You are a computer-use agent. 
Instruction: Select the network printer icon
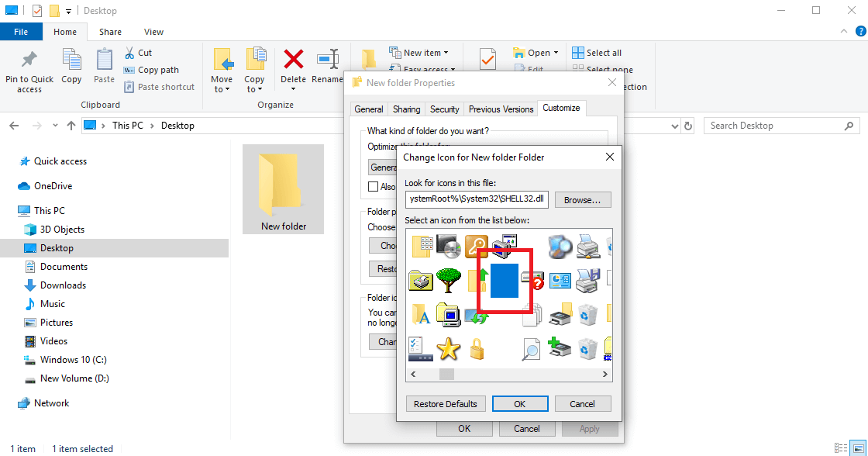click(587, 247)
